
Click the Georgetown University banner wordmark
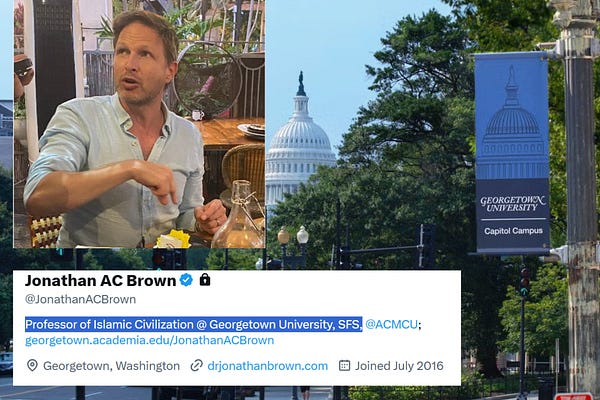[512, 204]
